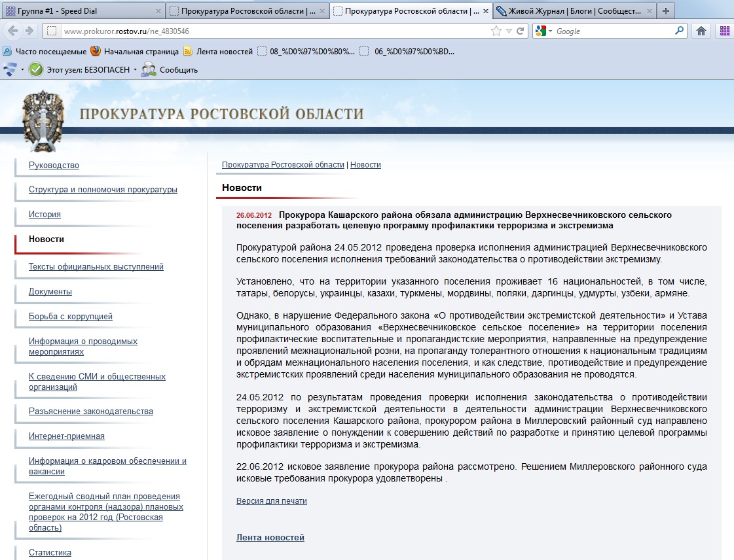
Task: Open 'Борьба с коррупцией' in the sidebar
Action: (71, 317)
